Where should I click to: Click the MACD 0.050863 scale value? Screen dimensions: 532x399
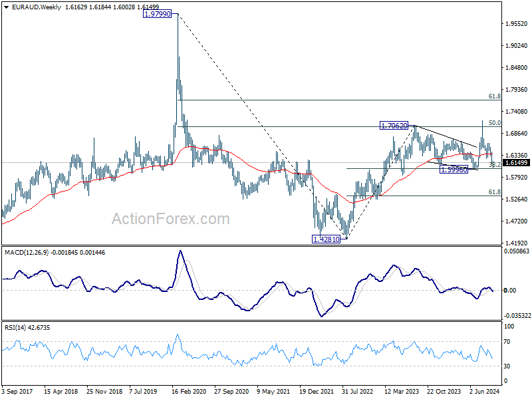point(517,251)
